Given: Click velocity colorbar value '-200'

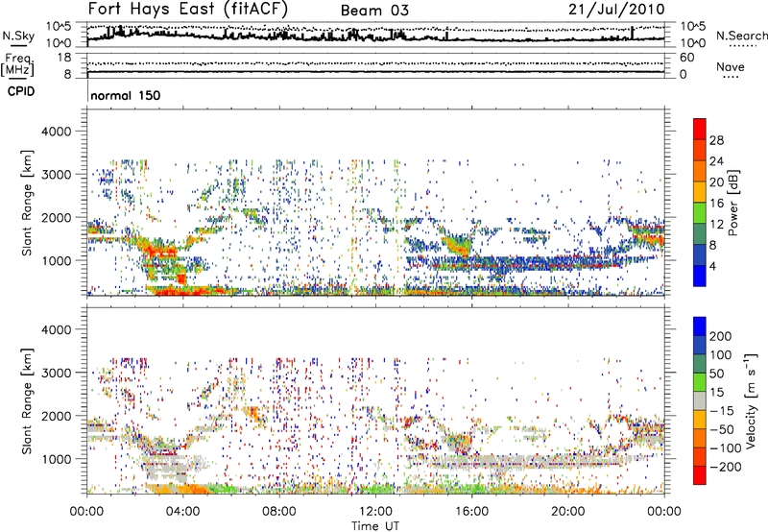Looking at the screenshot, I should tap(725, 467).
